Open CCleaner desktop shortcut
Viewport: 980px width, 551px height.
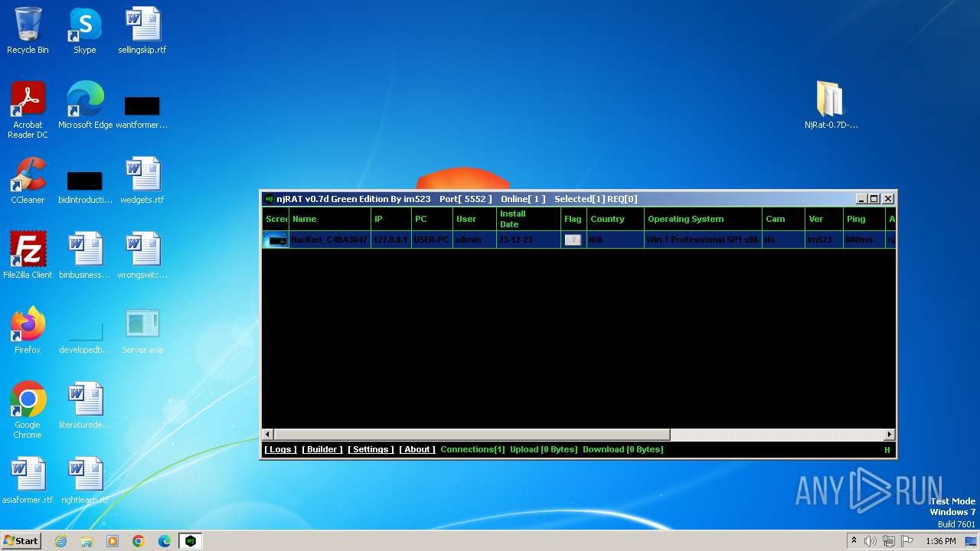28,181
